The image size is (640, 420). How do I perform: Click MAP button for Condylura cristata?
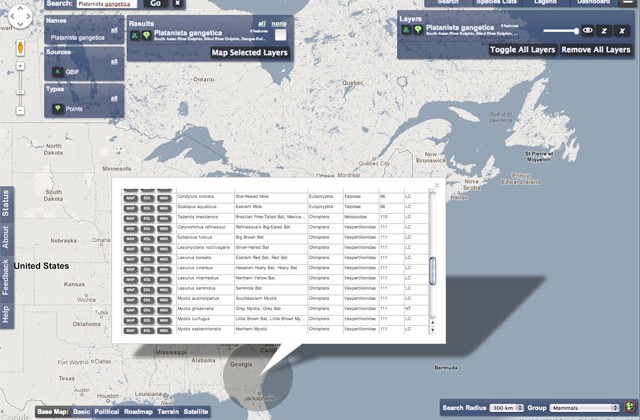(131, 198)
